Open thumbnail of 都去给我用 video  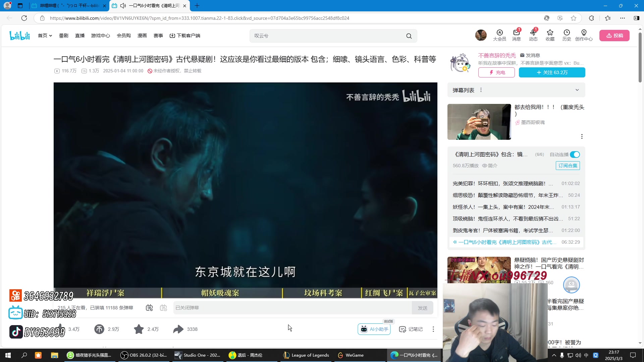[479, 122]
